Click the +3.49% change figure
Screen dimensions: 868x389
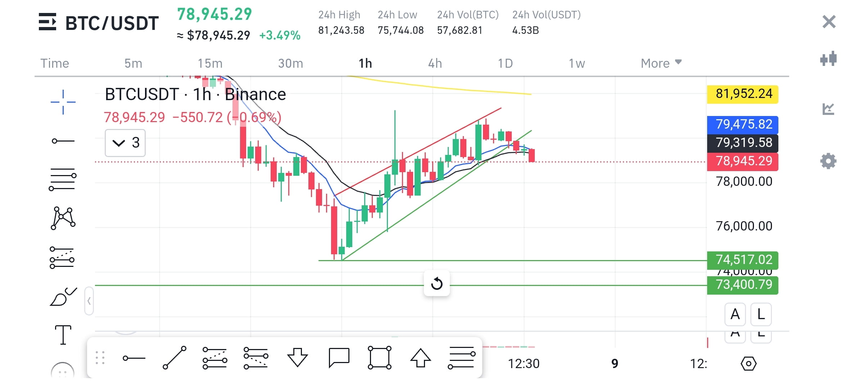click(280, 35)
